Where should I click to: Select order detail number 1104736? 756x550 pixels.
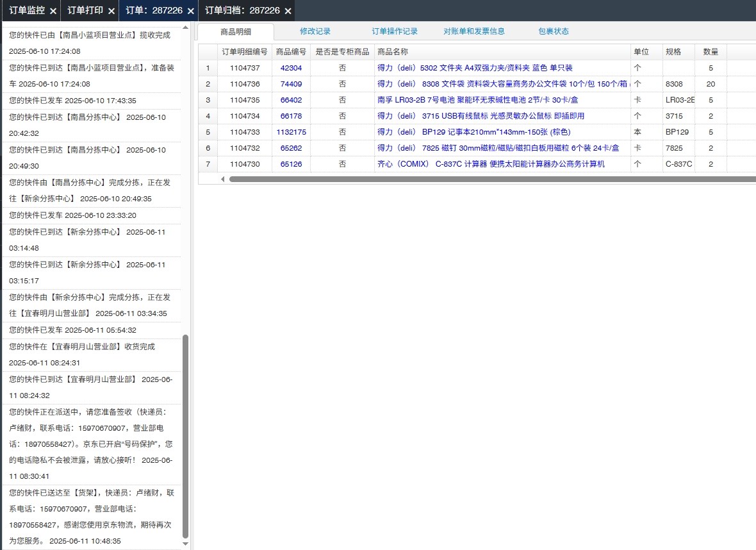(245, 84)
